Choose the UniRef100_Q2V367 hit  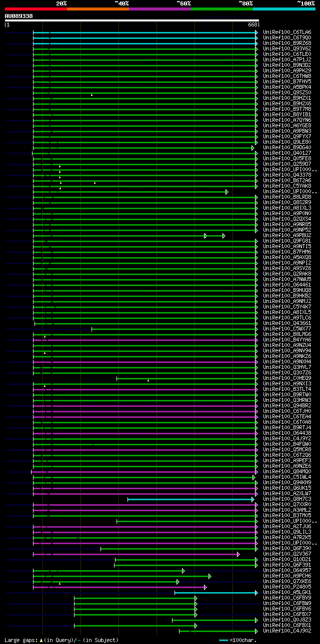coord(287,554)
